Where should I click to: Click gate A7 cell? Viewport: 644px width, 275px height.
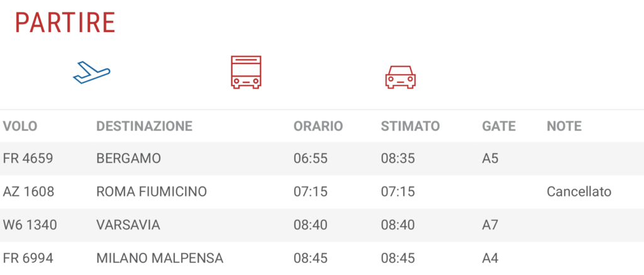[490, 225]
